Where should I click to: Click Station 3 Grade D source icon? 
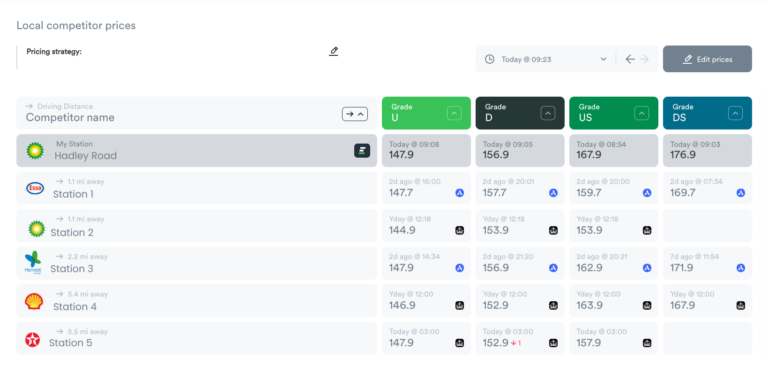(553, 268)
